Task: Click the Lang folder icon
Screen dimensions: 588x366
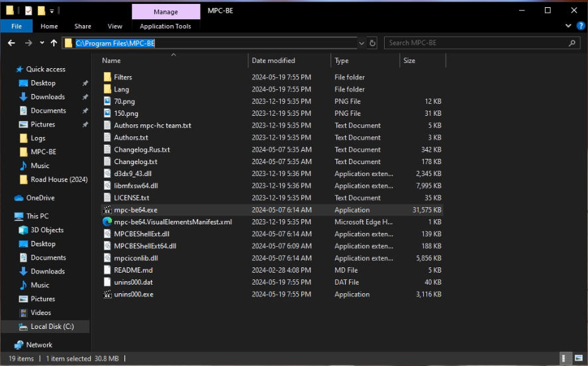Action: tap(107, 89)
